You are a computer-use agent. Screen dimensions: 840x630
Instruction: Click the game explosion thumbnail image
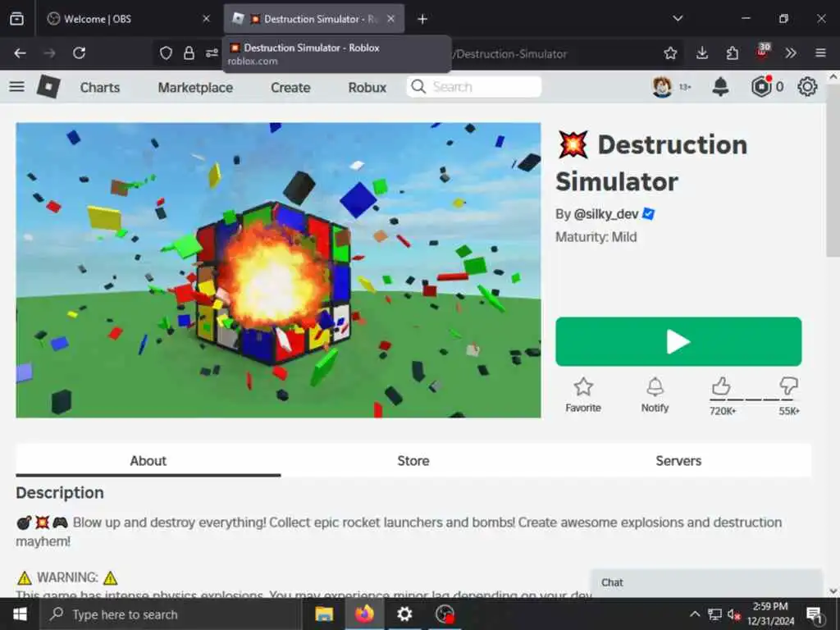coord(278,270)
